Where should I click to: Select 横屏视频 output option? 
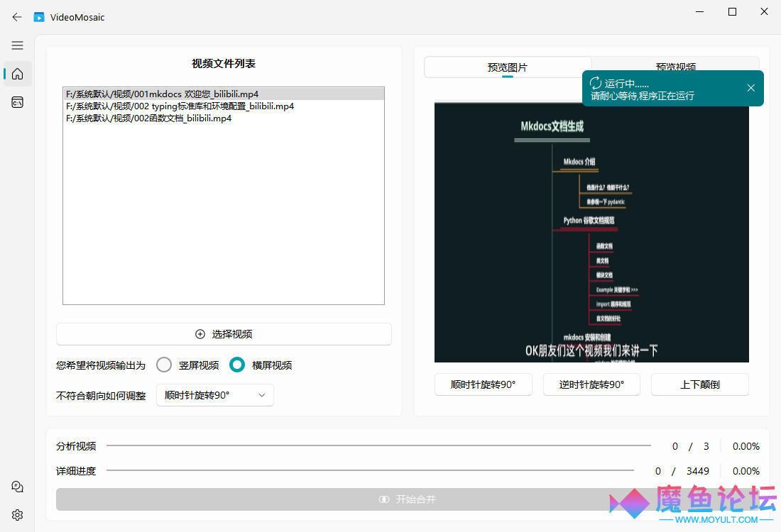click(x=237, y=365)
